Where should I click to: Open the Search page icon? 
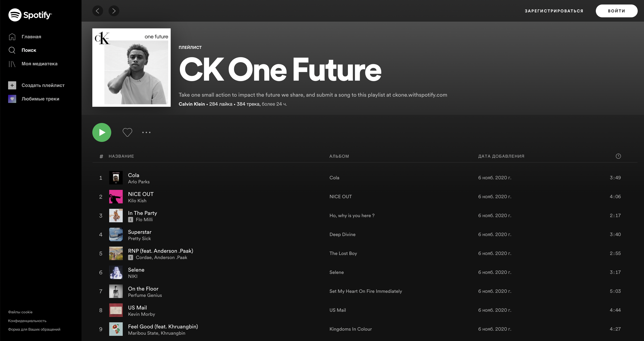[x=12, y=50]
